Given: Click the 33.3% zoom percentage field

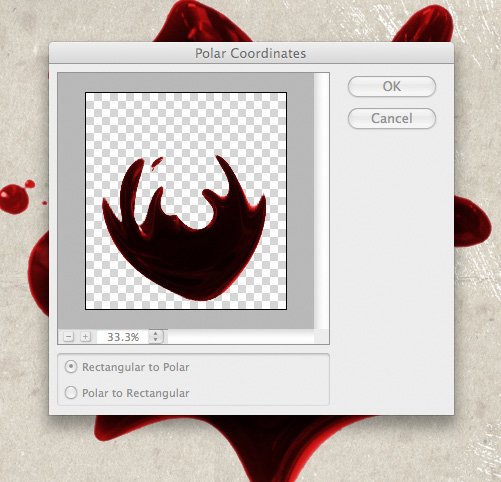Looking at the screenshot, I should 123,337.
